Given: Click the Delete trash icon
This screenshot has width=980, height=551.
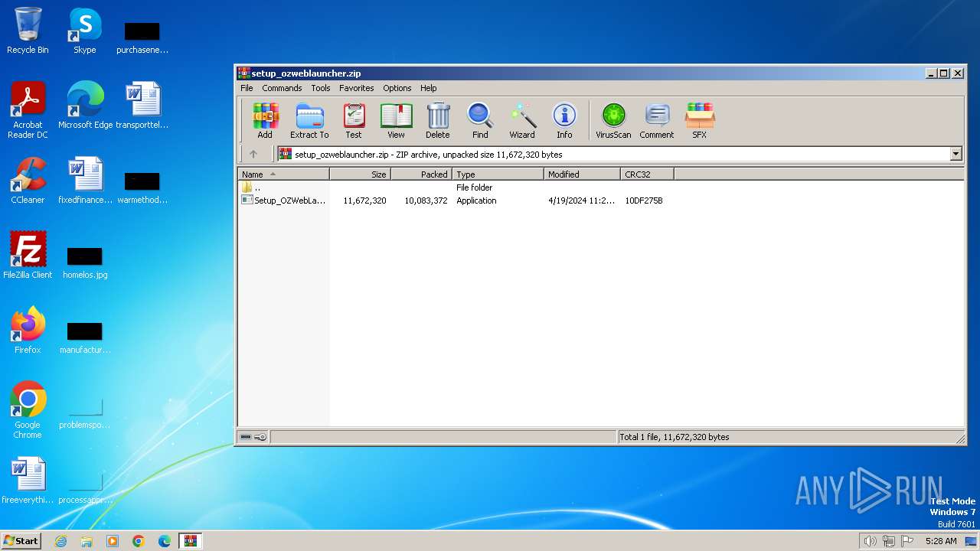Looking at the screenshot, I should point(438,121).
